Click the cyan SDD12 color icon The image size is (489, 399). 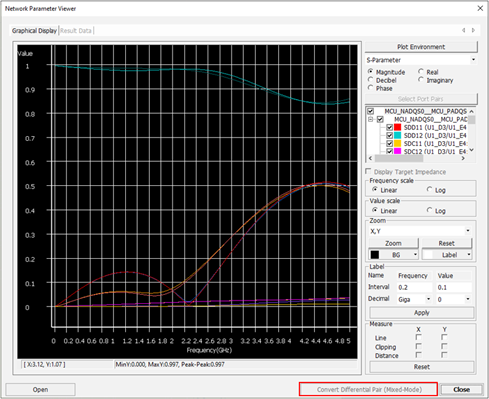(x=397, y=135)
